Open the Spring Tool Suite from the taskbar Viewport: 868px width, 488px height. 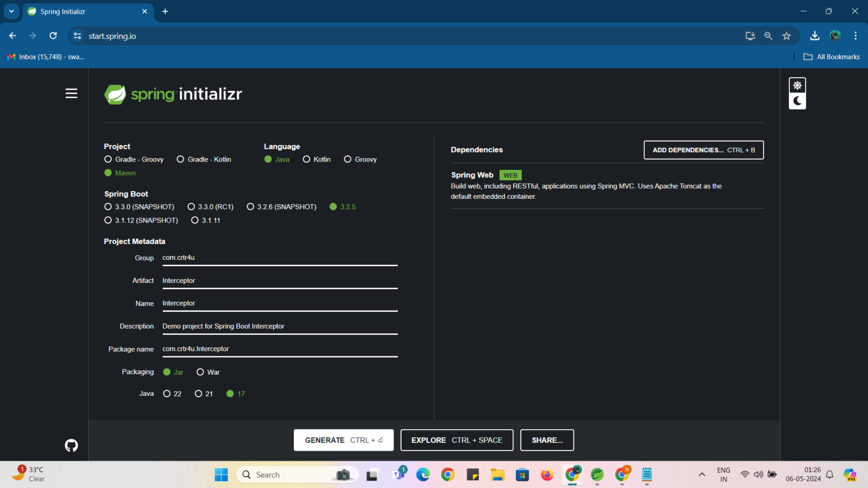click(597, 474)
